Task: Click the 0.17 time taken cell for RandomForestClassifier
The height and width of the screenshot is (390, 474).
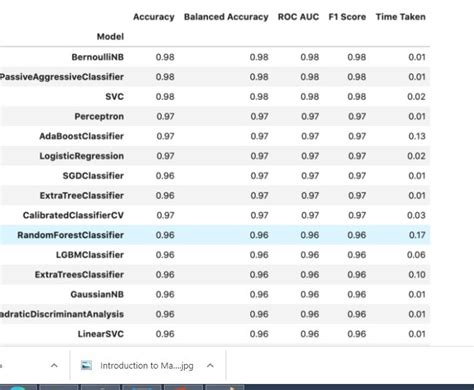Action: tap(417, 235)
